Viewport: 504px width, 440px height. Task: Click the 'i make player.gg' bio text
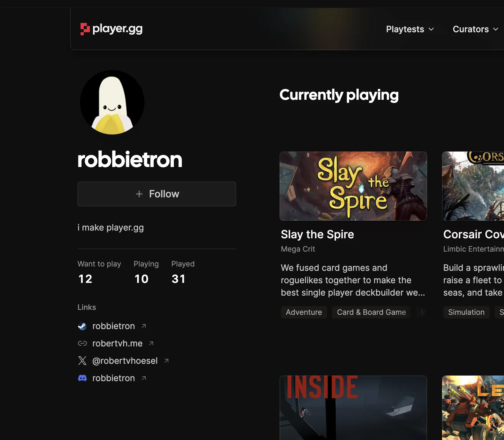pos(111,227)
